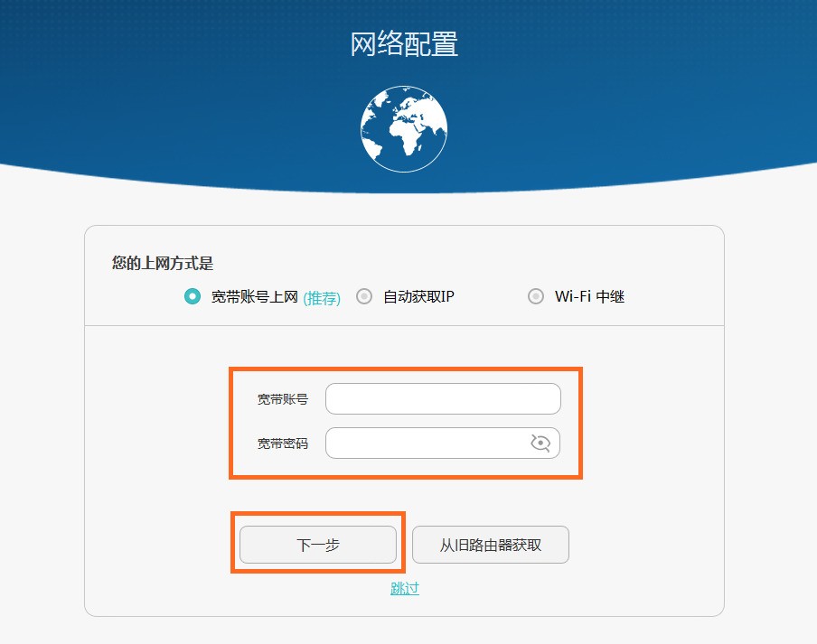The height and width of the screenshot is (644, 817).
Task: Click the globe network icon
Action: coord(404,127)
